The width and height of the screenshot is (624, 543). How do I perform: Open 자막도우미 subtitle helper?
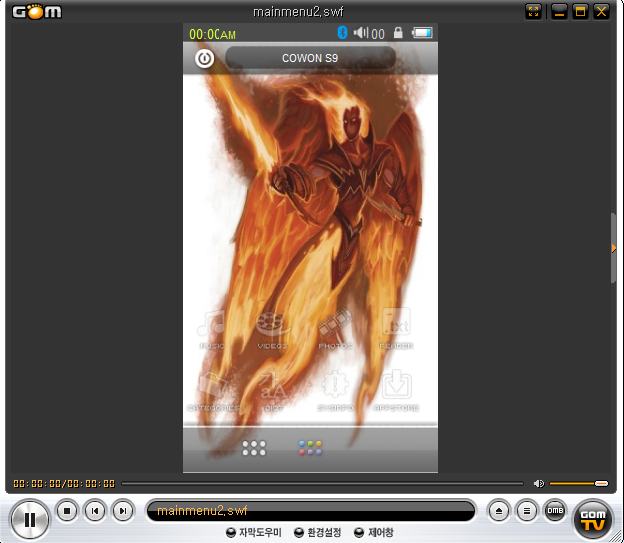254,532
